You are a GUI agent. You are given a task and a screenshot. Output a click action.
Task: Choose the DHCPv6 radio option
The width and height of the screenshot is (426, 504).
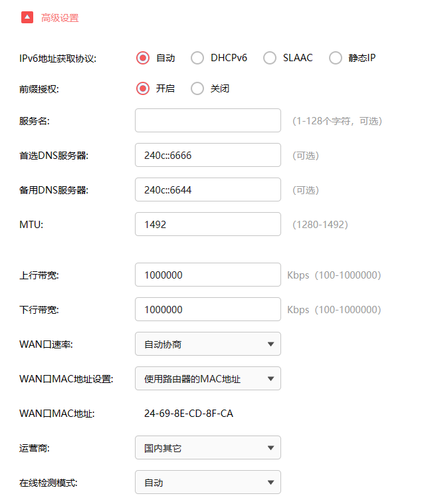197,58
